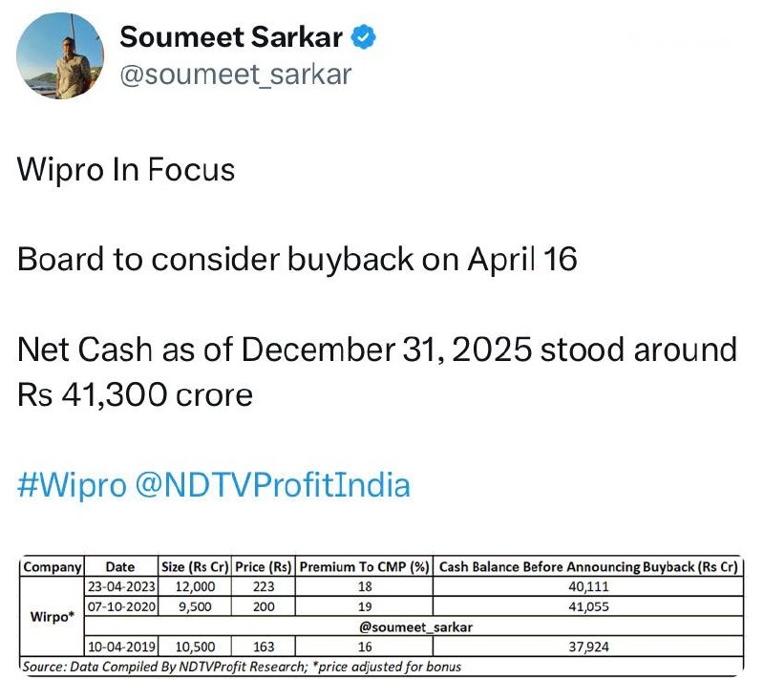Image resolution: width=764 pixels, height=700 pixels.
Task: Click the Cash Balance Before Announcing Buyback header
Action: coord(588,567)
